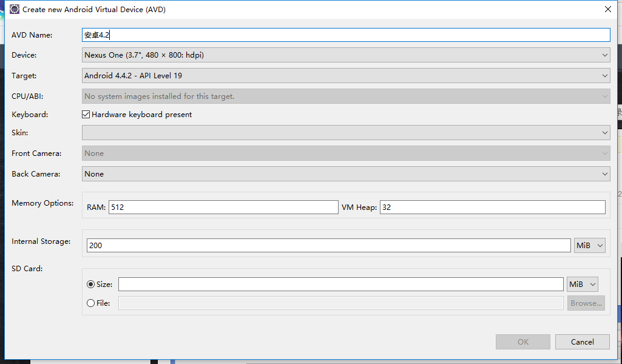The height and width of the screenshot is (364, 622).
Task: Click the Front Camera label
Action: point(36,153)
